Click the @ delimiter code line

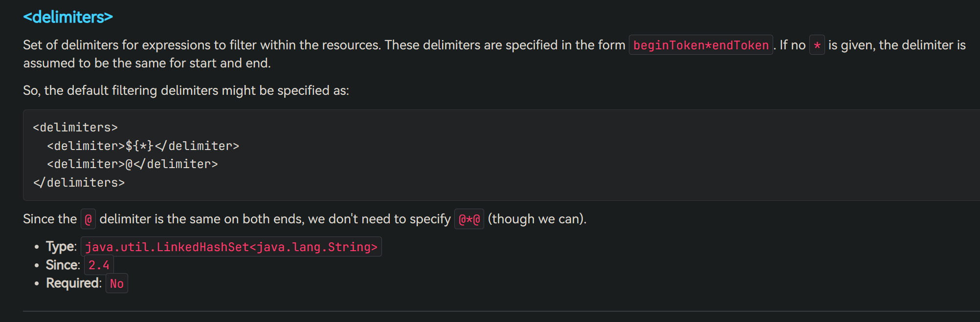[133, 164]
